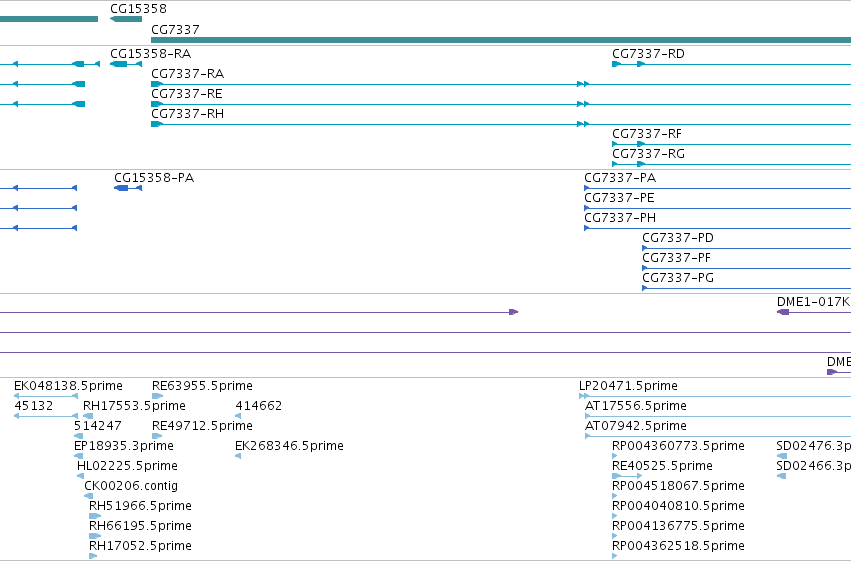
Task: Select the CG7337-PH protein label
Action: [x=620, y=218]
